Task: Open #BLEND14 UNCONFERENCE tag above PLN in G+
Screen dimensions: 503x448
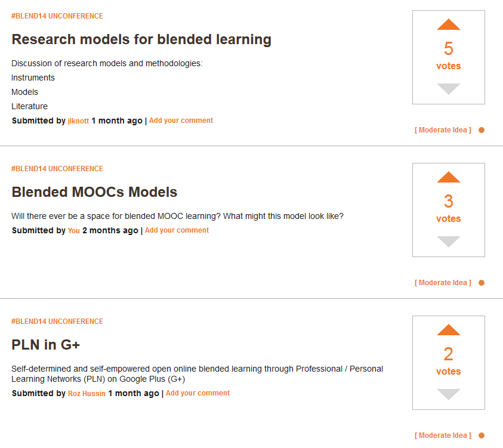Action: click(x=57, y=322)
